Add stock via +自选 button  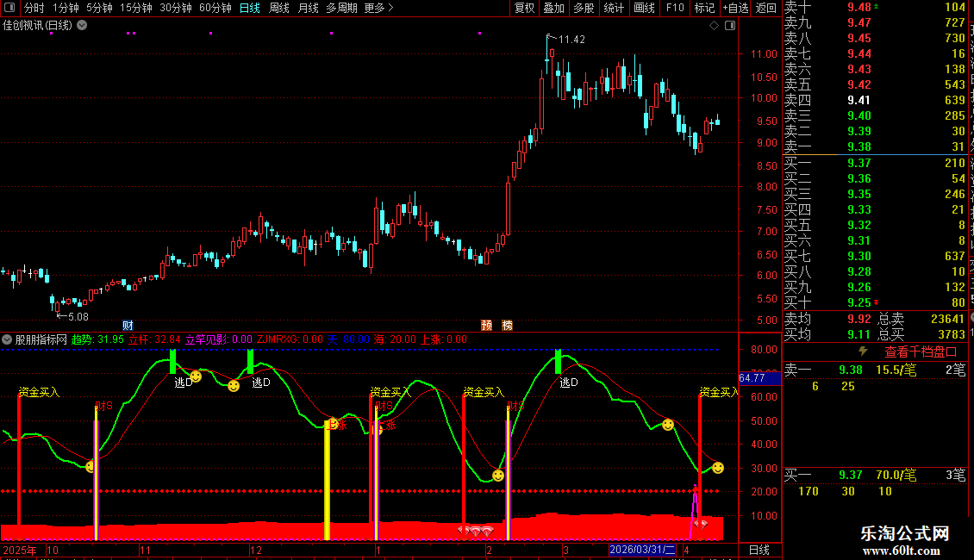coord(735,8)
